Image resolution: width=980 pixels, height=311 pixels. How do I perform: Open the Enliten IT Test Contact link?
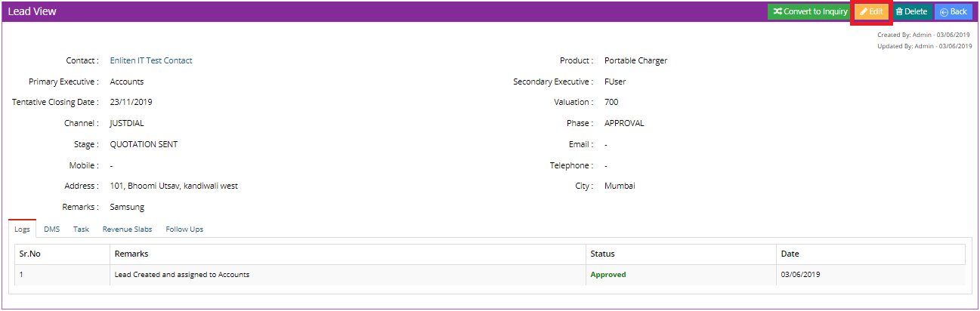tap(151, 60)
